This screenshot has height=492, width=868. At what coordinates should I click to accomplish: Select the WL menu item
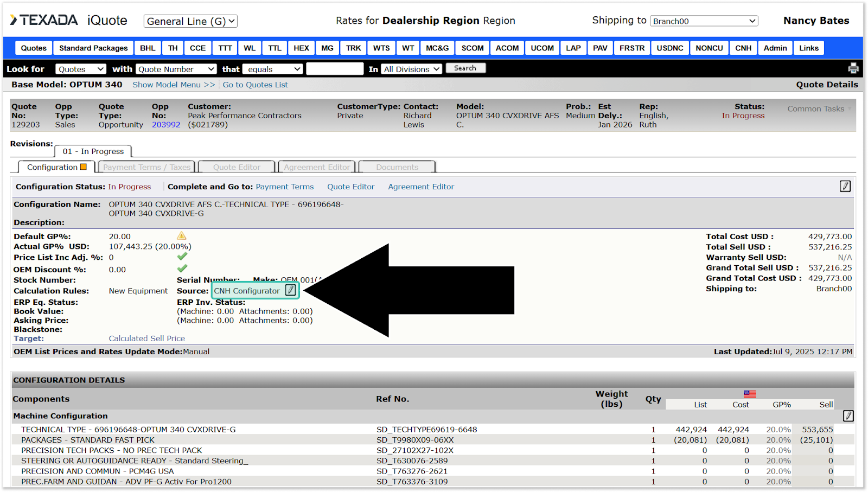click(x=250, y=48)
